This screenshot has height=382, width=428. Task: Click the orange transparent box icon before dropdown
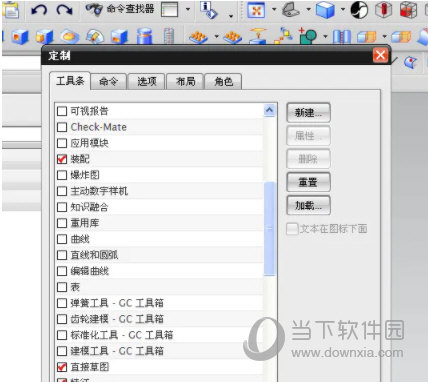[367, 37]
